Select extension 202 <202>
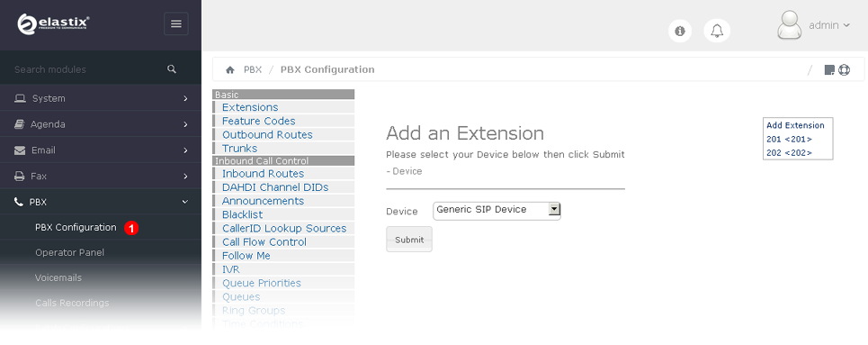The image size is (868, 345). point(789,152)
